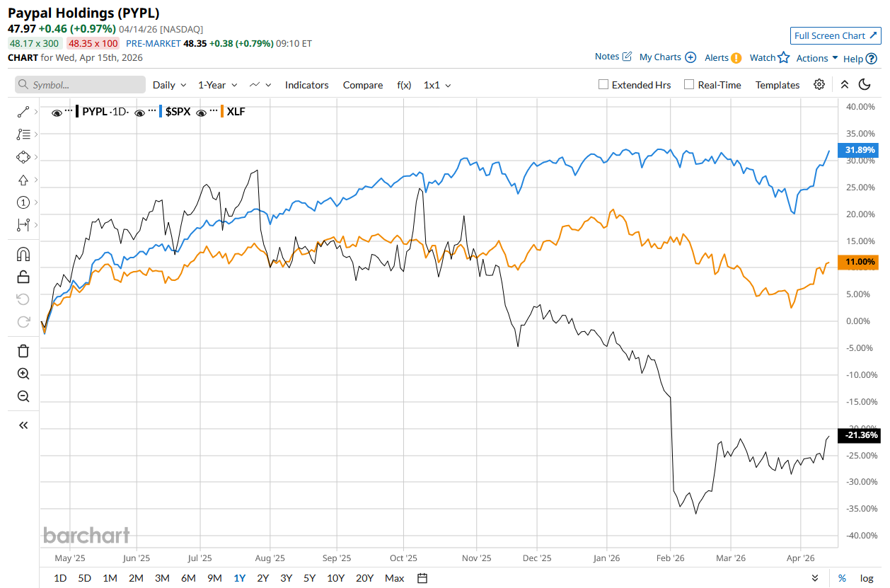
Task: Activate the magnet snap tool
Action: click(x=23, y=254)
